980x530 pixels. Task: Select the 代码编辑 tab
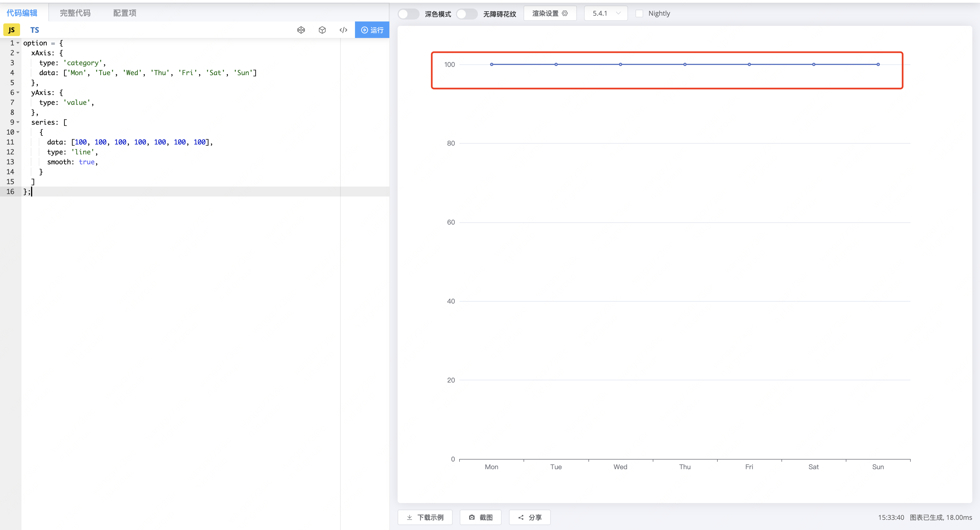[x=22, y=13]
